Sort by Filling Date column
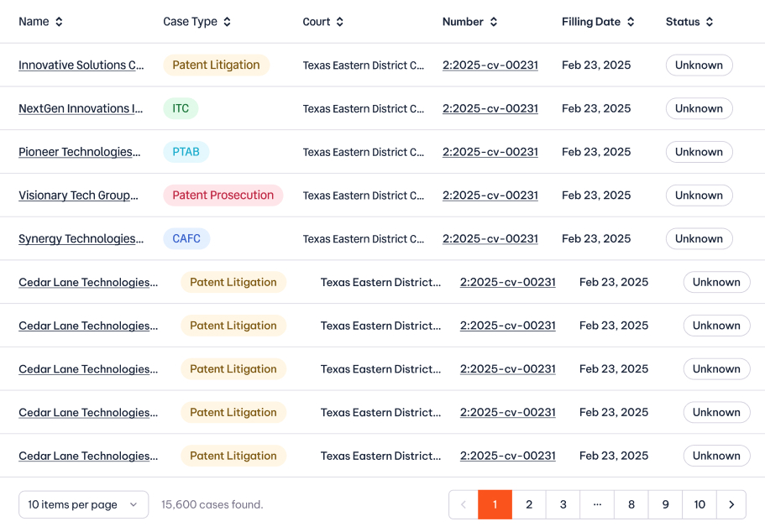 click(631, 22)
